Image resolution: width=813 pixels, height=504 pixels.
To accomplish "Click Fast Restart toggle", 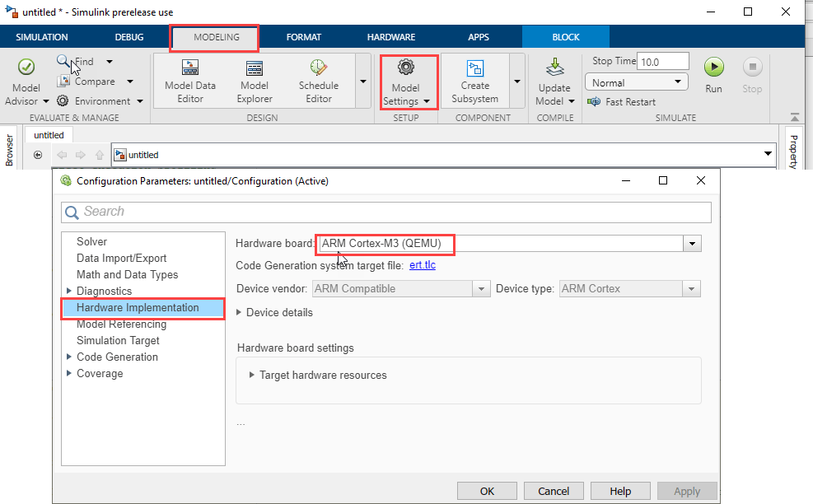I will 622,102.
